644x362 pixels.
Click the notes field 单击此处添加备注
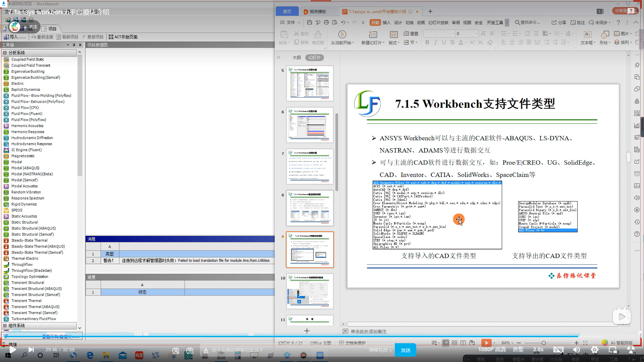click(x=368, y=331)
